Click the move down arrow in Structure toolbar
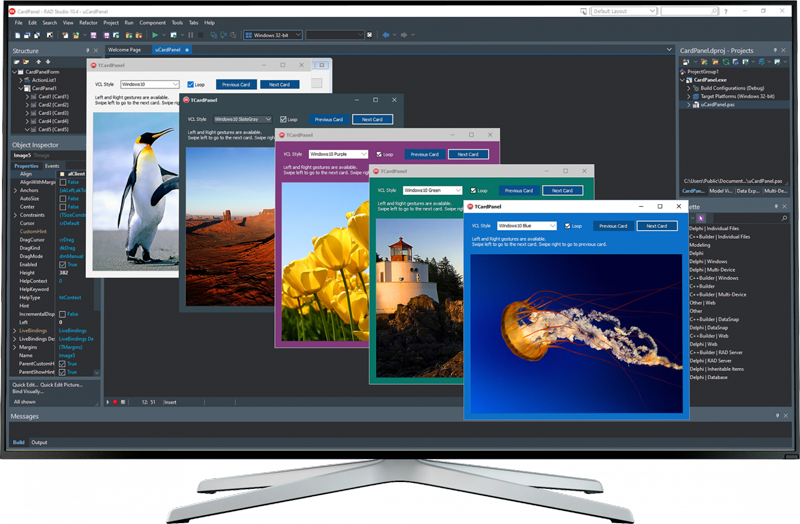Viewport: 800px width, 524px height. 48,62
